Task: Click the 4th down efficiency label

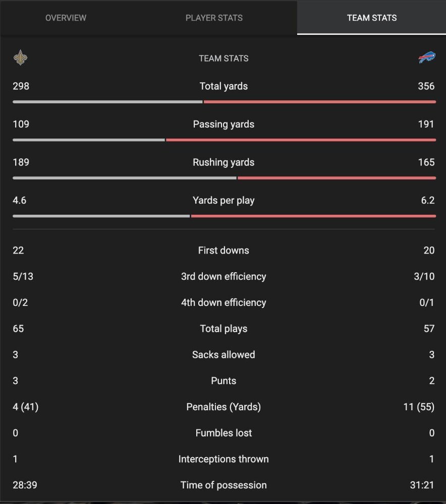Action: 224,303
